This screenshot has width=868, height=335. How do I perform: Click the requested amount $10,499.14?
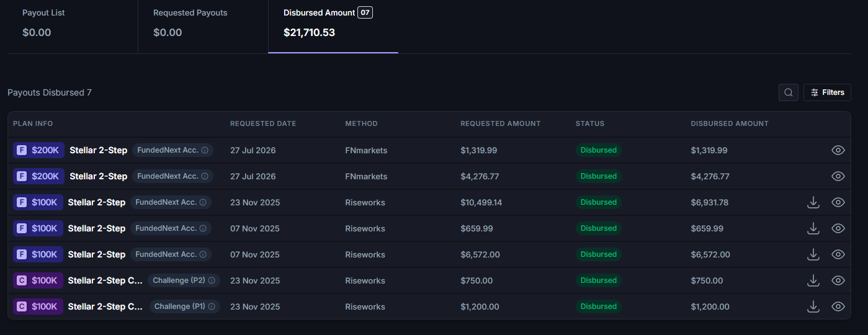pos(481,202)
